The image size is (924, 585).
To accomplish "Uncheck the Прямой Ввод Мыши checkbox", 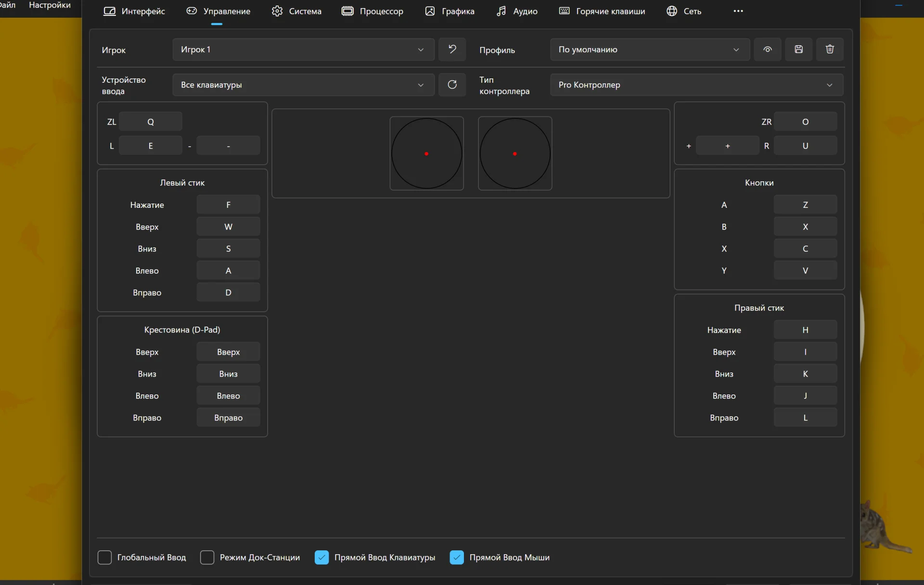I will point(457,557).
